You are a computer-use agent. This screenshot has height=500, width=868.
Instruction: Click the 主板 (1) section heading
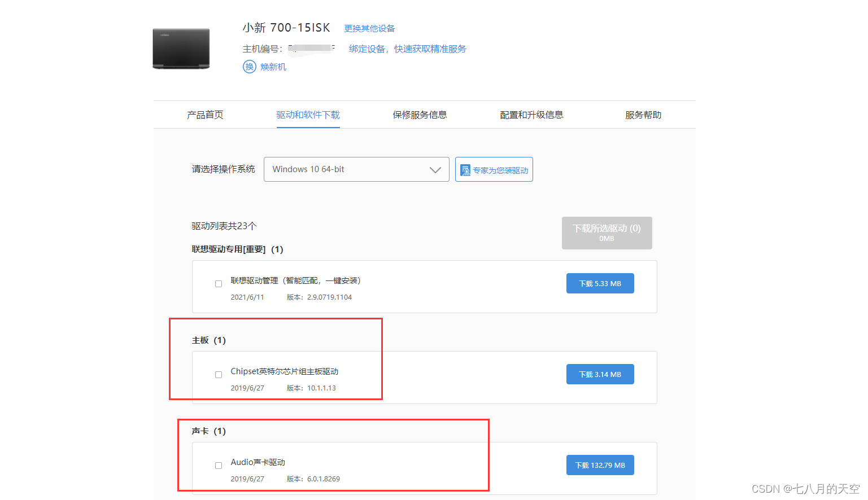pos(209,340)
